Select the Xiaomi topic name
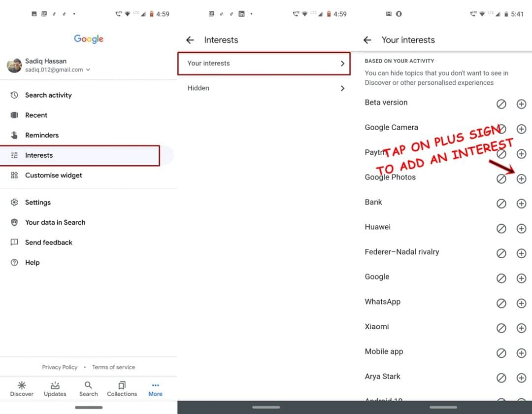532x414 pixels. (x=377, y=326)
